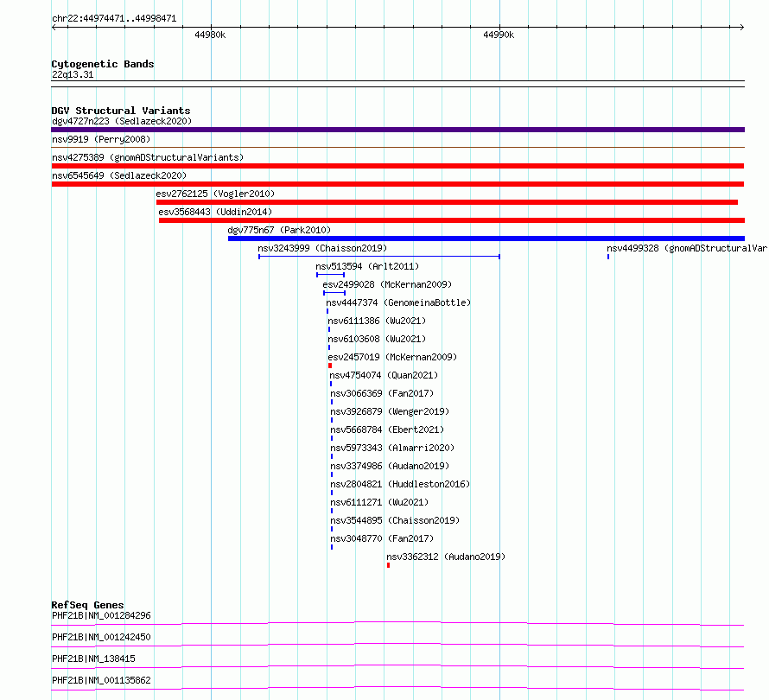This screenshot has width=769, height=700.
Task: Click the nsv3048770 (Fan2017) label
Action: [x=382, y=538]
